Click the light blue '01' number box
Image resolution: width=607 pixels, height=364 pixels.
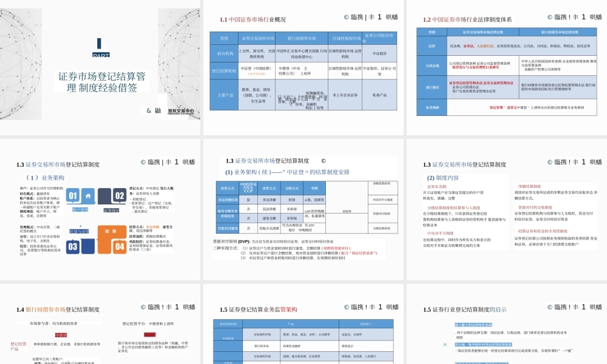click(73, 196)
